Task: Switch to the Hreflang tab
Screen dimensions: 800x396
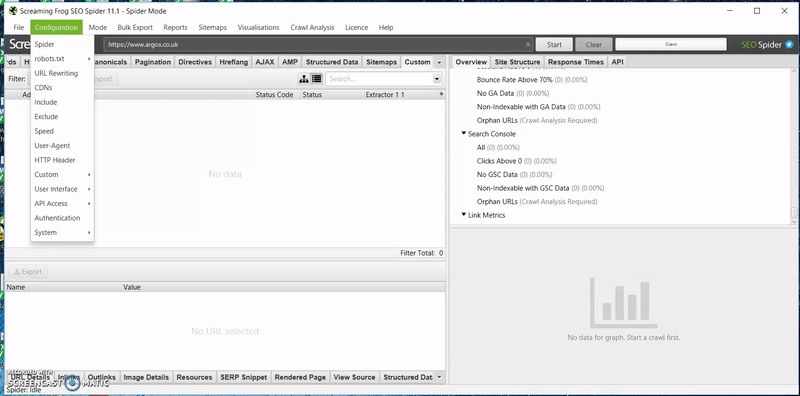Action: (234, 62)
